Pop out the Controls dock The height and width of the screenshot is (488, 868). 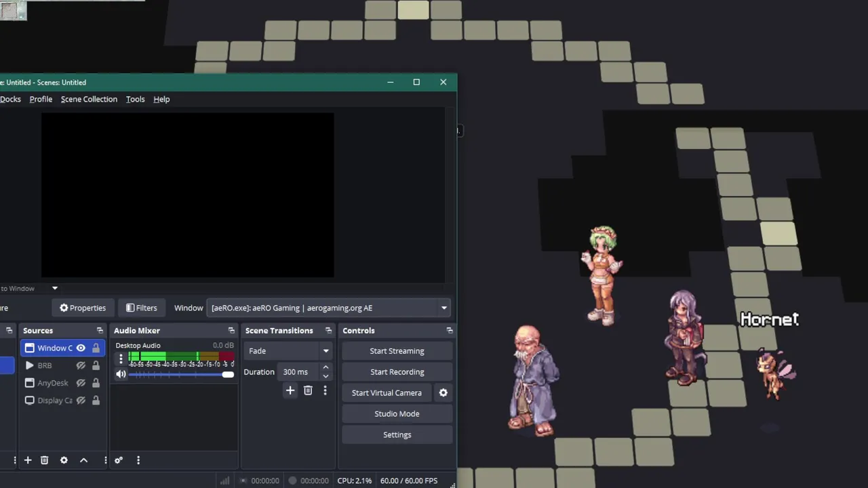click(x=449, y=330)
